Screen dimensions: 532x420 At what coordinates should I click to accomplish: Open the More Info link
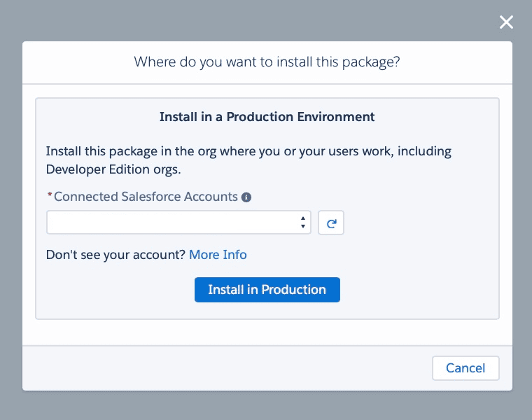[218, 254]
